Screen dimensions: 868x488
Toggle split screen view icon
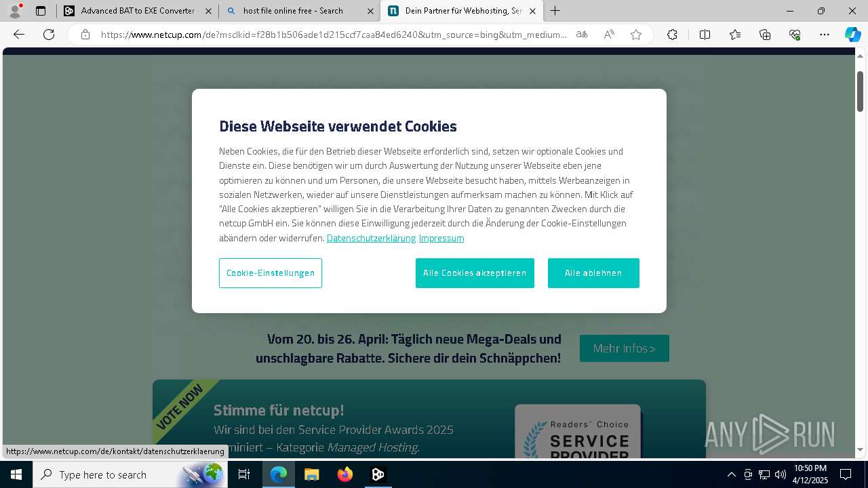click(x=705, y=35)
